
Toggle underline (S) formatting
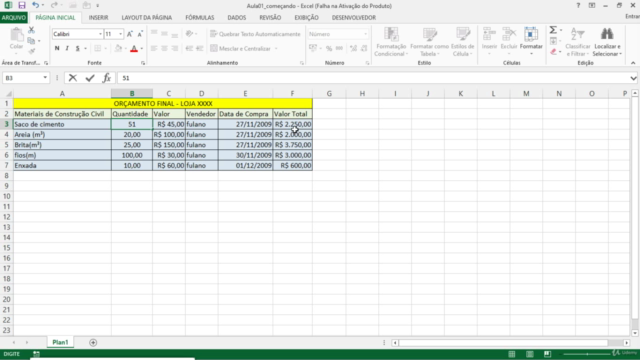(77, 48)
